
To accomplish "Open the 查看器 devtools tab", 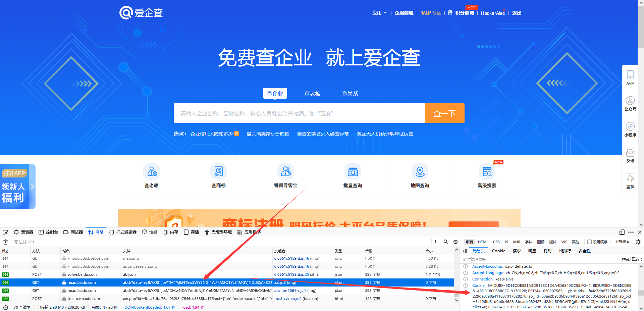I will tap(23, 232).
